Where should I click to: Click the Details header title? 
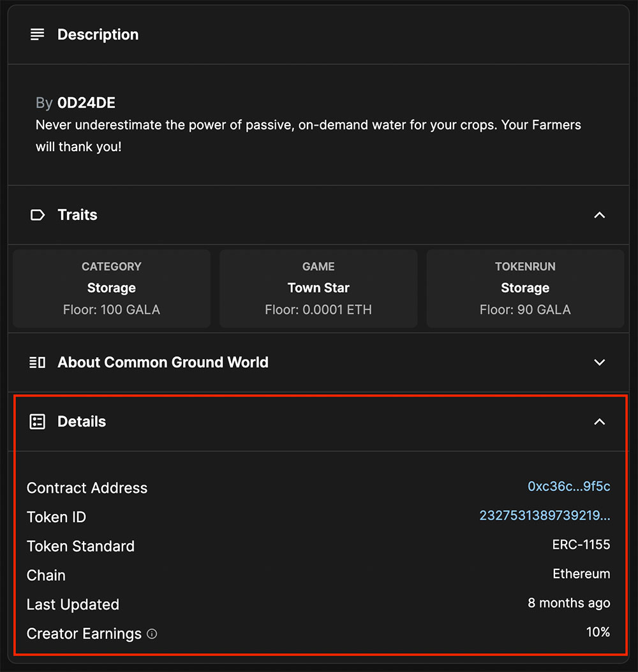(x=82, y=421)
